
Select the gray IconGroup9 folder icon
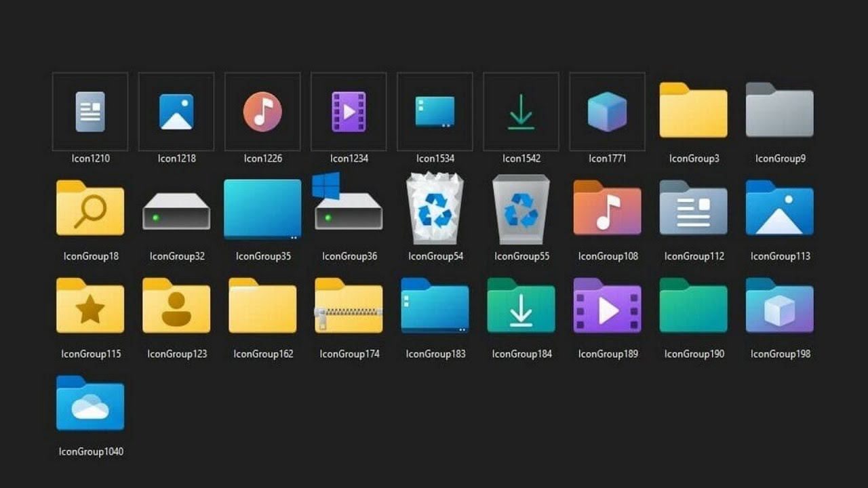(779, 110)
